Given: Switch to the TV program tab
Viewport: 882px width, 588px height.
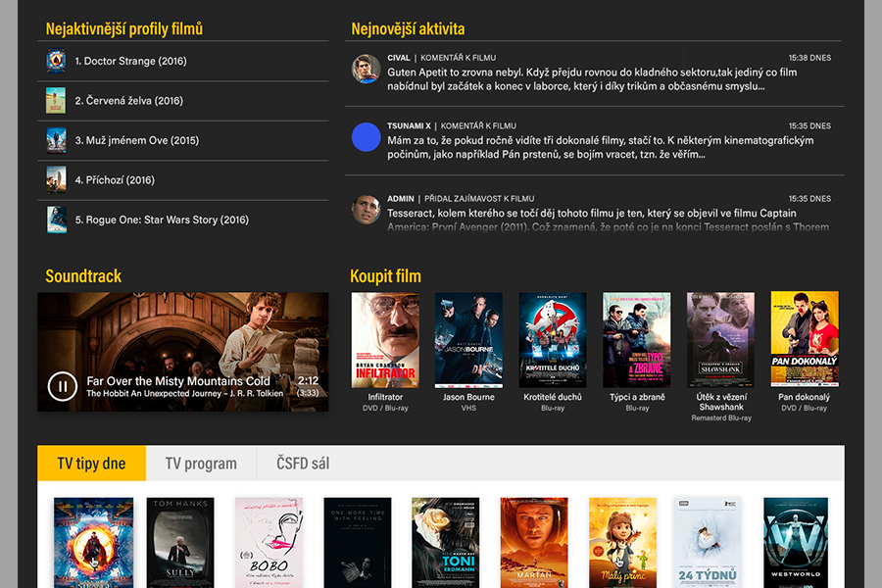Looking at the screenshot, I should (201, 464).
